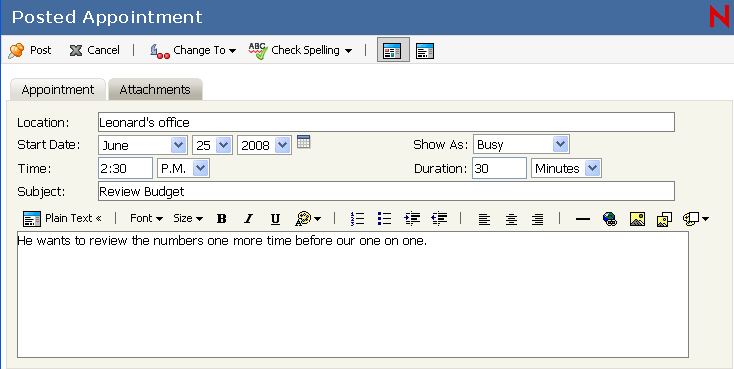Open the day dropdown showing 25
The image size is (734, 369).
click(212, 145)
